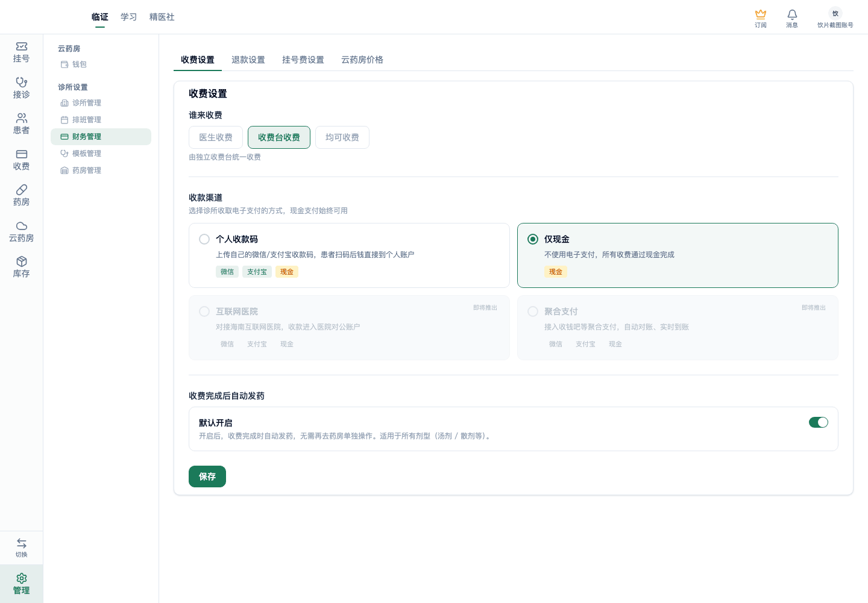Click the 即将推出 label on 互联网医院 card

coord(485,308)
